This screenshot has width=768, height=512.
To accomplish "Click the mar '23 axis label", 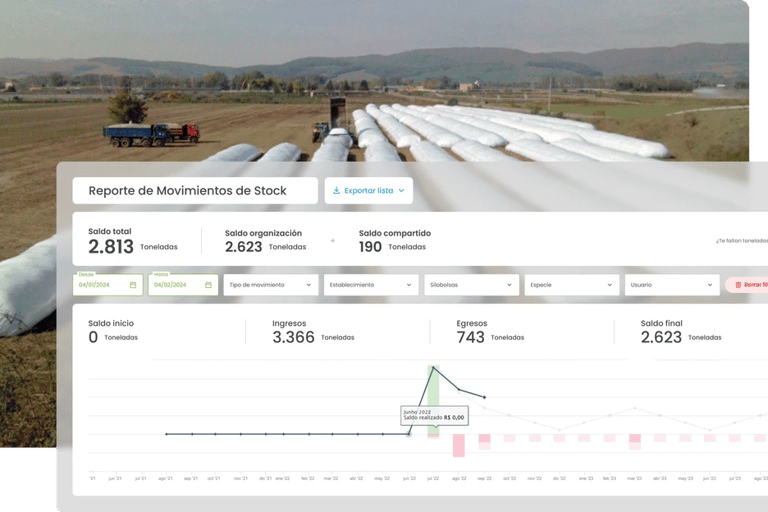I will (634, 478).
